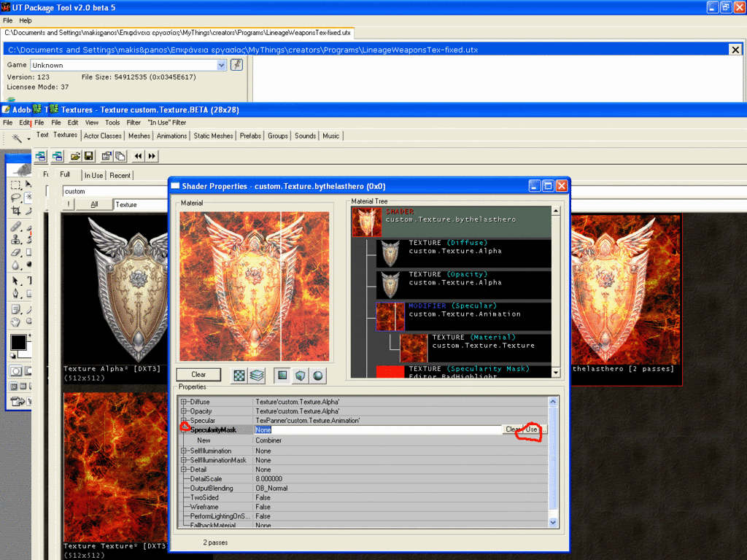
Task: Click the save package floppy disk icon
Action: 88,156
